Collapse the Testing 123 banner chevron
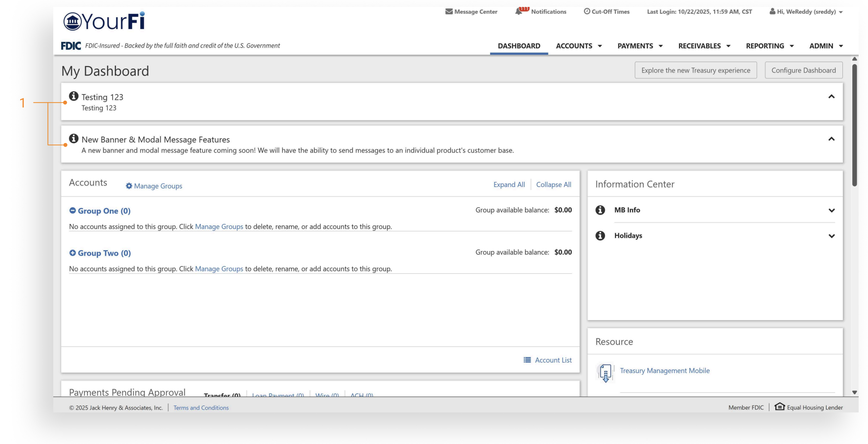This screenshot has height=444, width=868. [832, 97]
